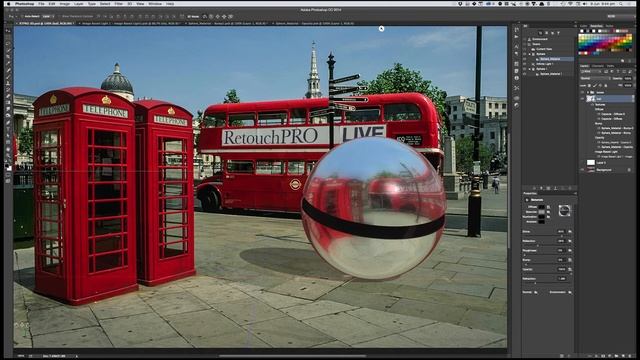Open the Kind layer filter dropdown
Viewport: 640px width, 360px height.
pyautogui.click(x=591, y=71)
